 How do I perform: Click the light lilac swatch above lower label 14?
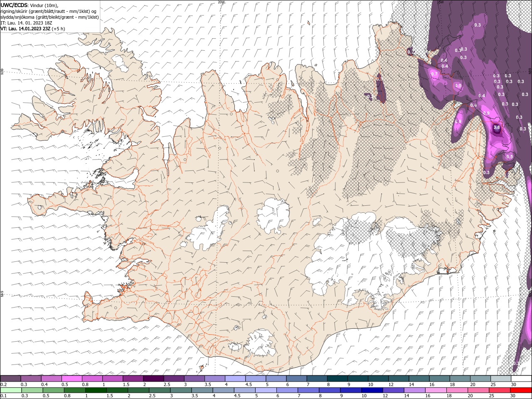(x=415, y=390)
